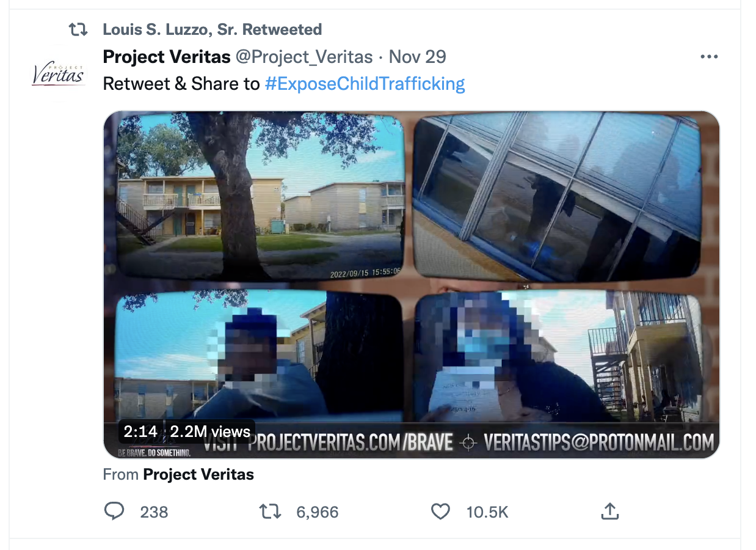756x550 pixels.
Task: Click the small retweeted arrows icon at top
Action: click(78, 29)
